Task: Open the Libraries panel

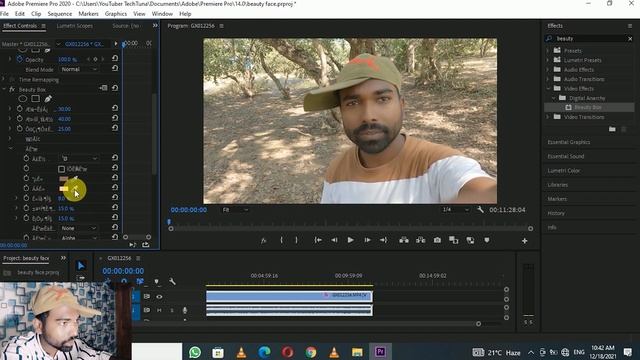Action: [x=558, y=185]
